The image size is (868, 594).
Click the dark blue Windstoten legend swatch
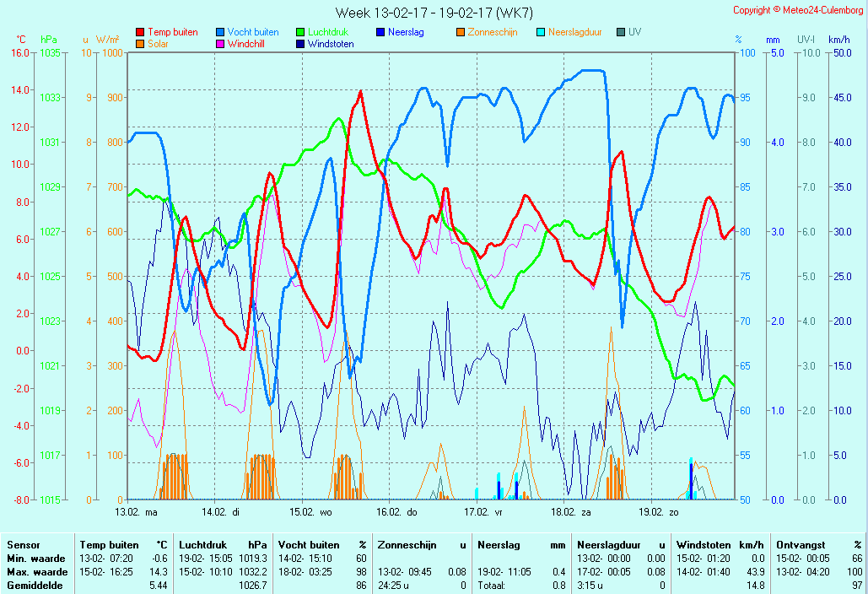click(x=300, y=44)
